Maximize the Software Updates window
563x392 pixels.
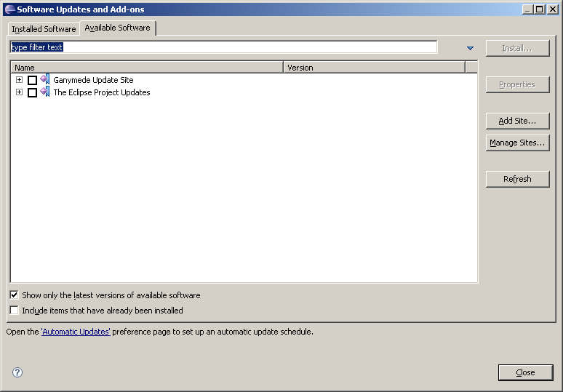click(x=540, y=9)
